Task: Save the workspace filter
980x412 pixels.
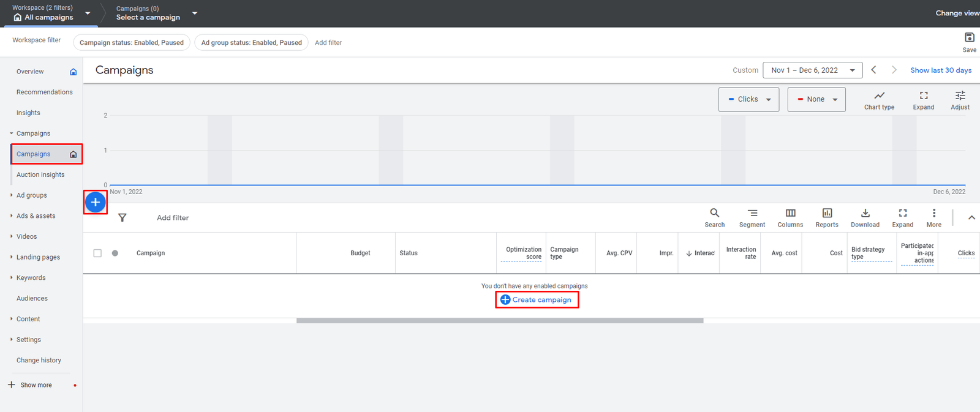Action: coord(970,42)
